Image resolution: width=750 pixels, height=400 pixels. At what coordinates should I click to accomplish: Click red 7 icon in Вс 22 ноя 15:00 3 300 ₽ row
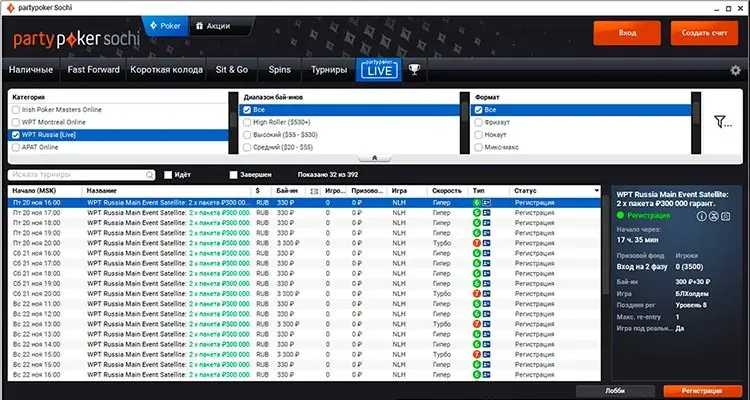pyautogui.click(x=476, y=355)
